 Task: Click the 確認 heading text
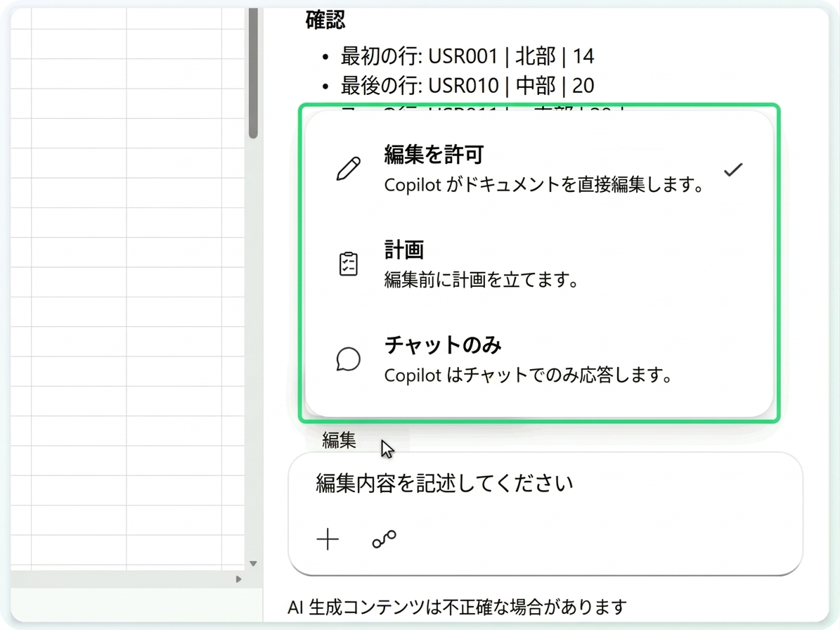[x=325, y=20]
